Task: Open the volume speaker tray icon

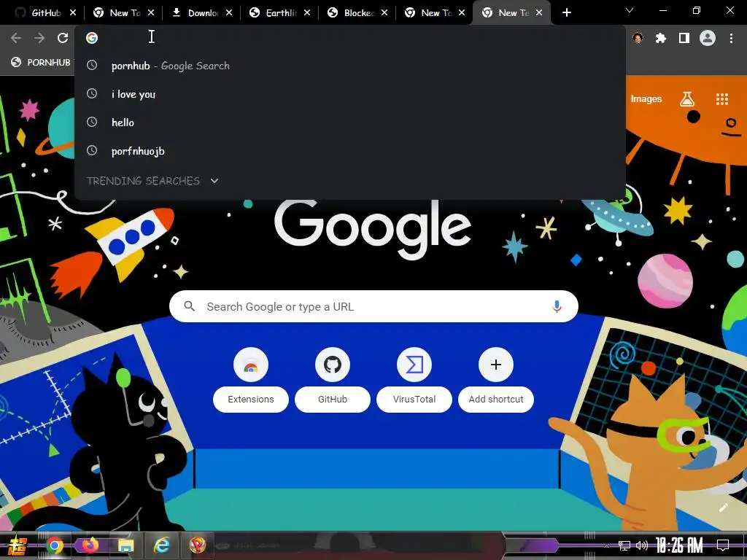Action: point(642,545)
